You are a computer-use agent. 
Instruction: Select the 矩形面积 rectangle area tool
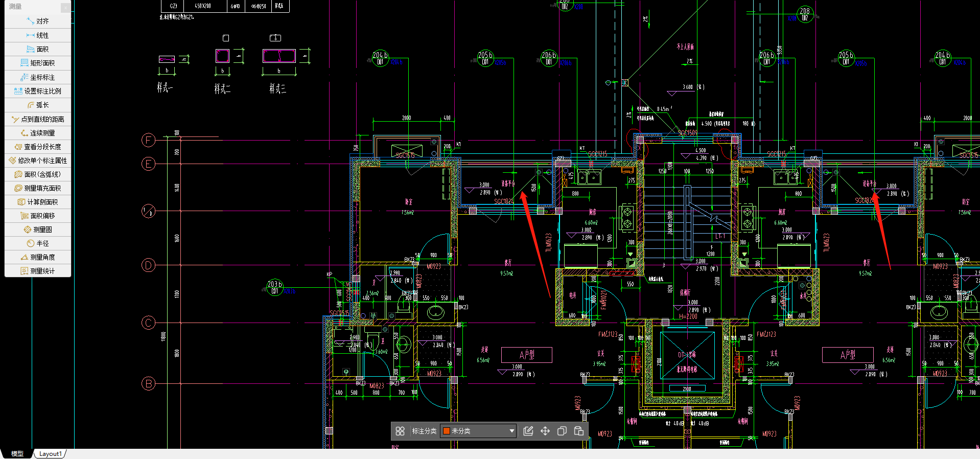coord(38,63)
